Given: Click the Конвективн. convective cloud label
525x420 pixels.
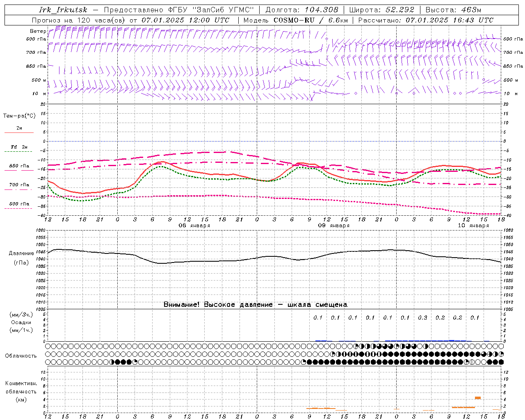Looking at the screenshot, I should point(21,383).
